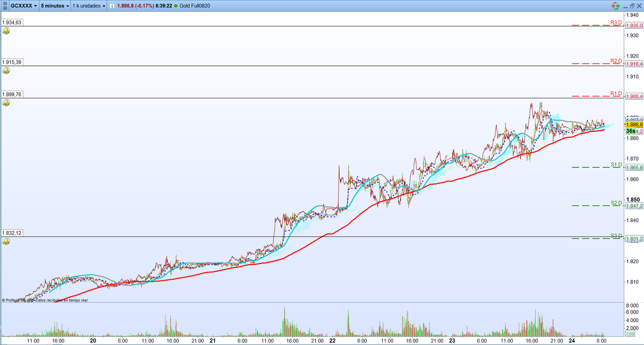Minimize the chart window
The width and height of the screenshot is (644, 345).
pyautogui.click(x=625, y=7)
